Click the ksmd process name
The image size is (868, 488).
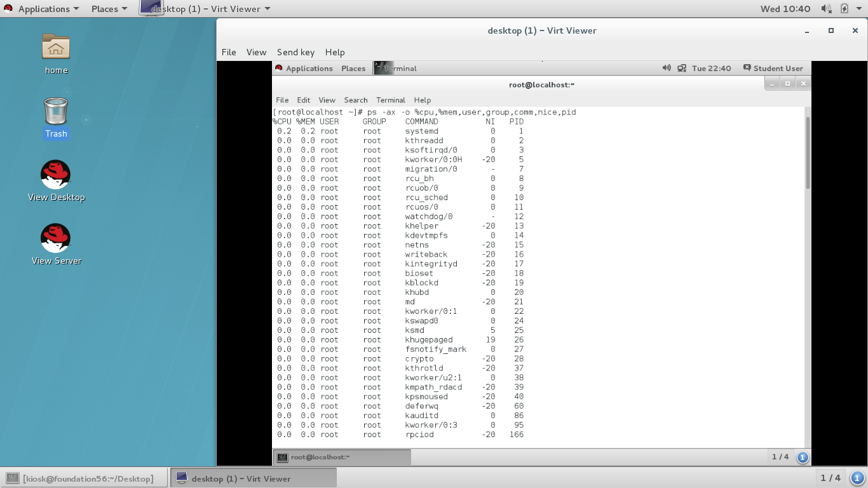point(414,330)
